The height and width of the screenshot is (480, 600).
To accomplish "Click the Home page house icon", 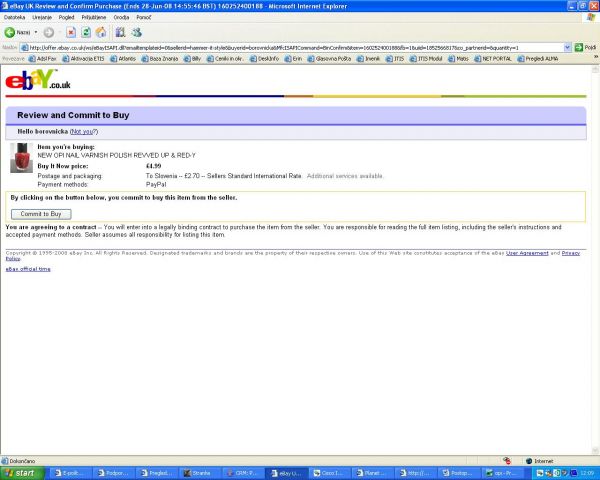I will [101, 33].
